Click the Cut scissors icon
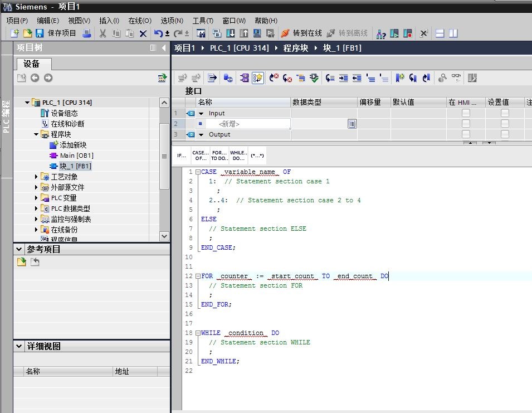This screenshot has height=413, width=532. click(103, 33)
